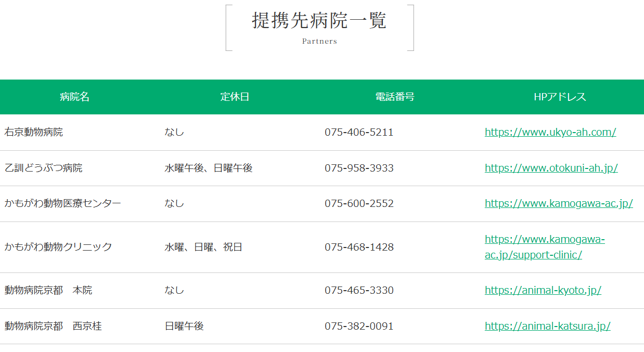This screenshot has width=644, height=352.
Task: Click the phone number 075-600-2552
Action: [x=359, y=203]
